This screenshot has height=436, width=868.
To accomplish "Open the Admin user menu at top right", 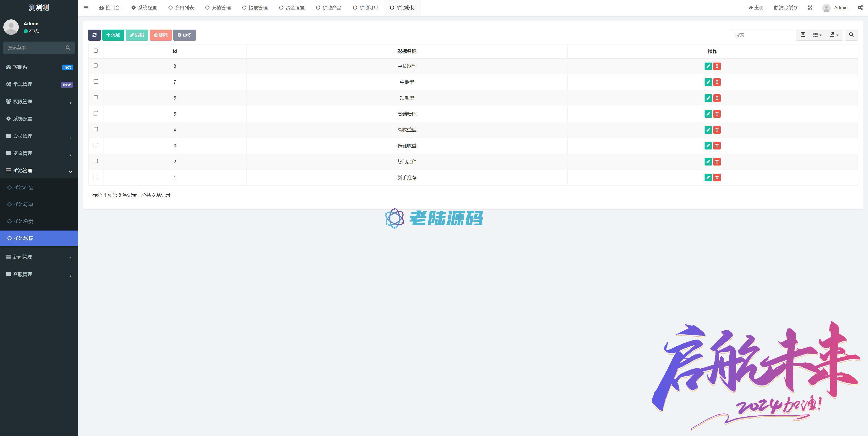I will pyautogui.click(x=835, y=7).
